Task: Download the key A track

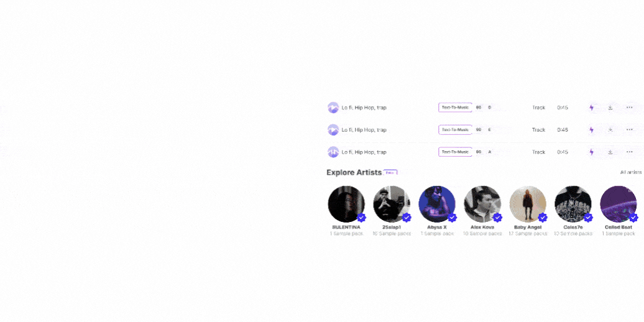Action: click(x=610, y=152)
